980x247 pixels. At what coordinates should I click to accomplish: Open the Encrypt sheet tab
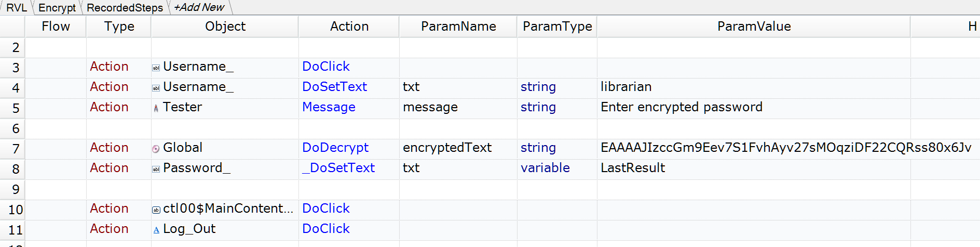point(57,8)
